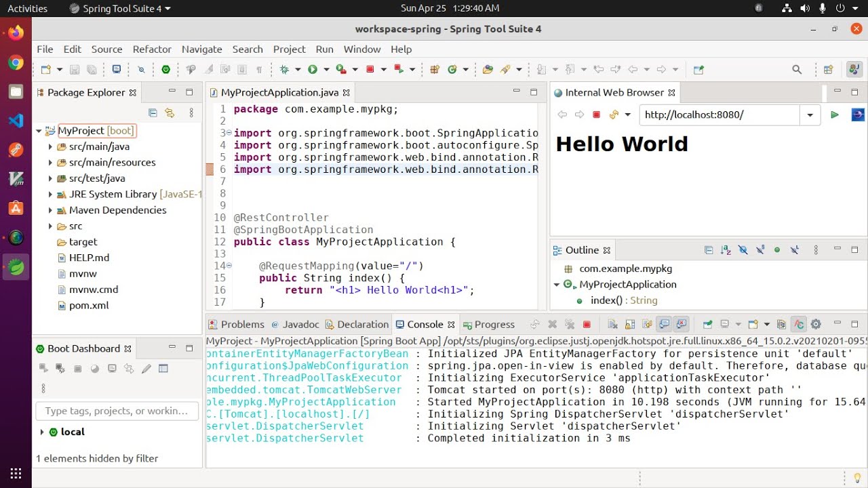
Task: Click the Run toolbar button (green play)
Action: click(313, 69)
